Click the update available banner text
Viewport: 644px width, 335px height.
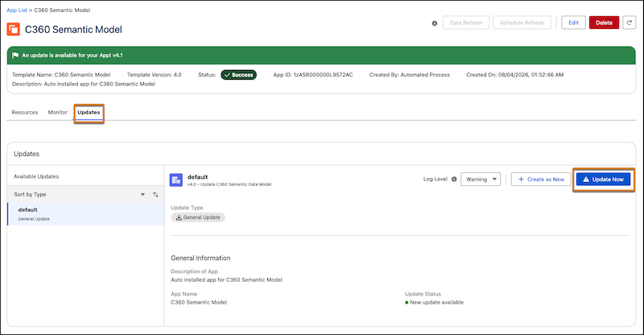coord(72,55)
